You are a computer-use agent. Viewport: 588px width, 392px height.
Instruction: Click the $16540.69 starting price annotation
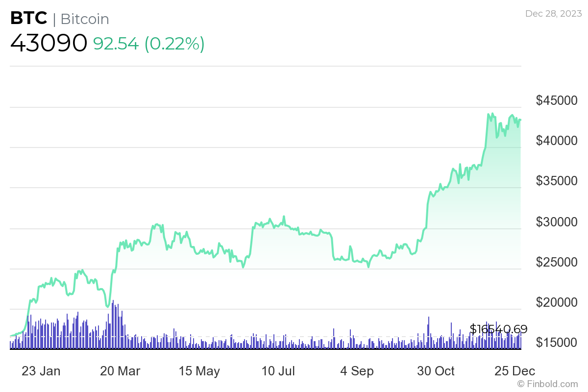(498, 329)
